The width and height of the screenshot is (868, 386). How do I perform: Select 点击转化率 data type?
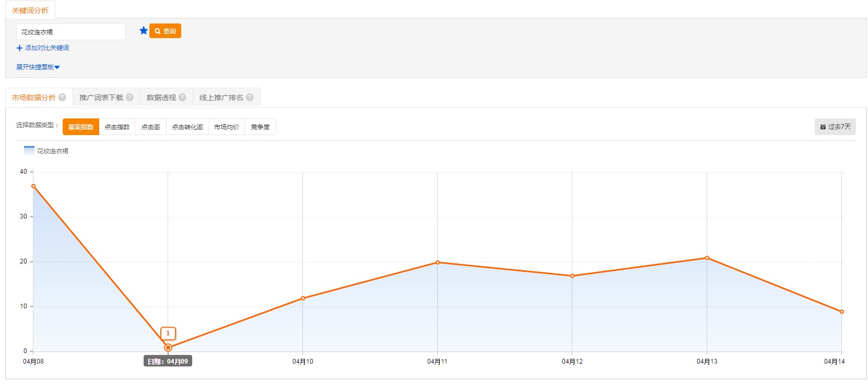(187, 127)
